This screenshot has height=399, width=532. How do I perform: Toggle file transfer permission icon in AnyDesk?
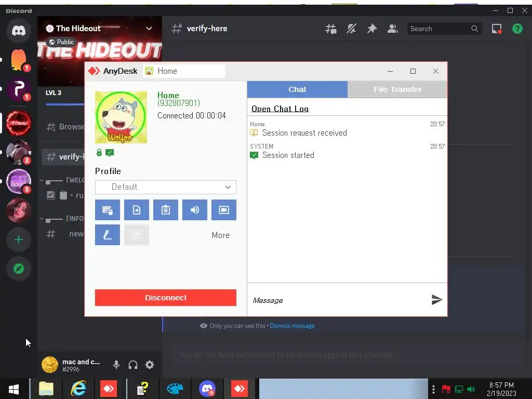137,210
